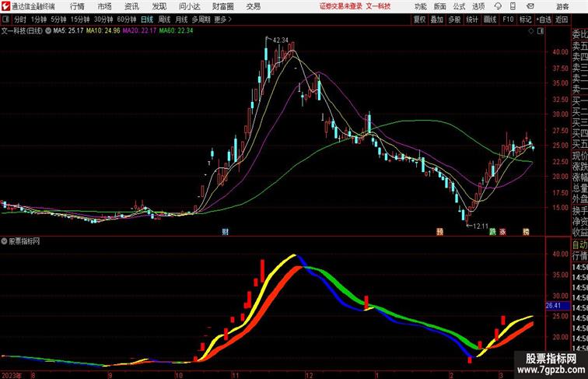The image size is (588, 379).
Task: Click the 叠加 toolbar button
Action: click(x=437, y=19)
